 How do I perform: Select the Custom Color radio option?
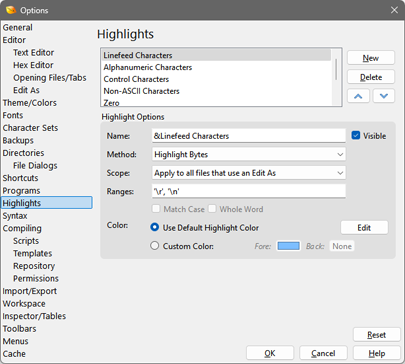(154, 246)
